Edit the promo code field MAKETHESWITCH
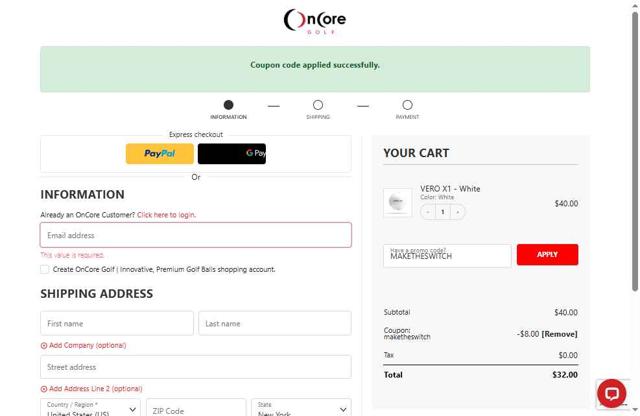The width and height of the screenshot is (640, 416). coord(447,256)
